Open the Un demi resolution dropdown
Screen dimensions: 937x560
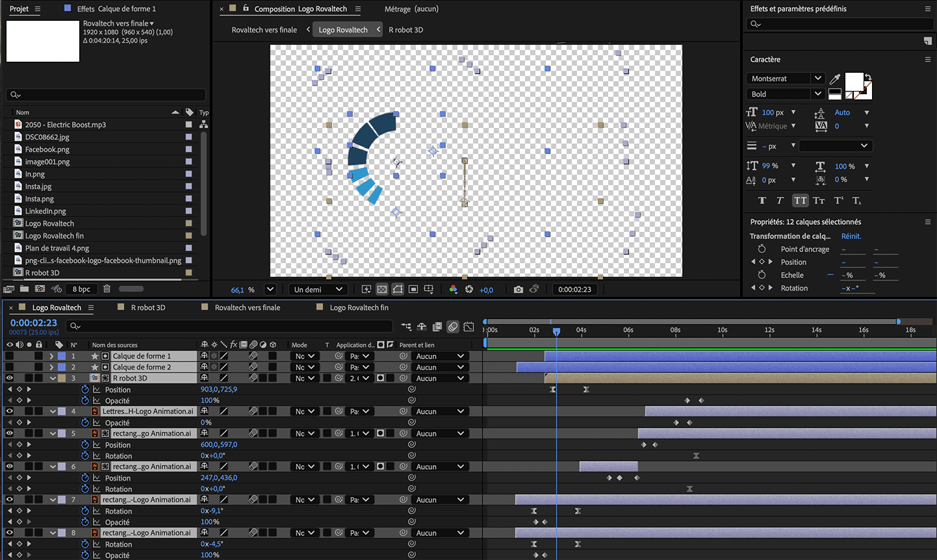318,290
